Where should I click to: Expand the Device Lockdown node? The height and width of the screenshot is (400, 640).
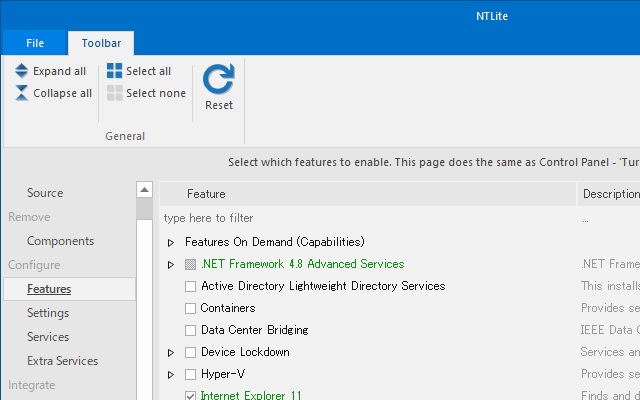tap(171, 353)
